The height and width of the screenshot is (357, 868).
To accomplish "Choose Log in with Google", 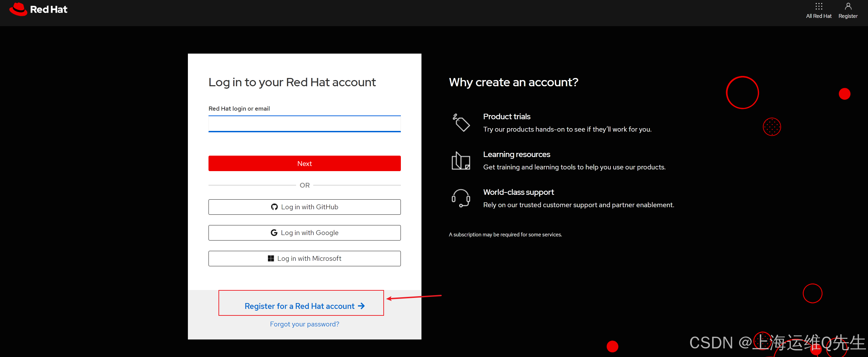I will 304,233.
